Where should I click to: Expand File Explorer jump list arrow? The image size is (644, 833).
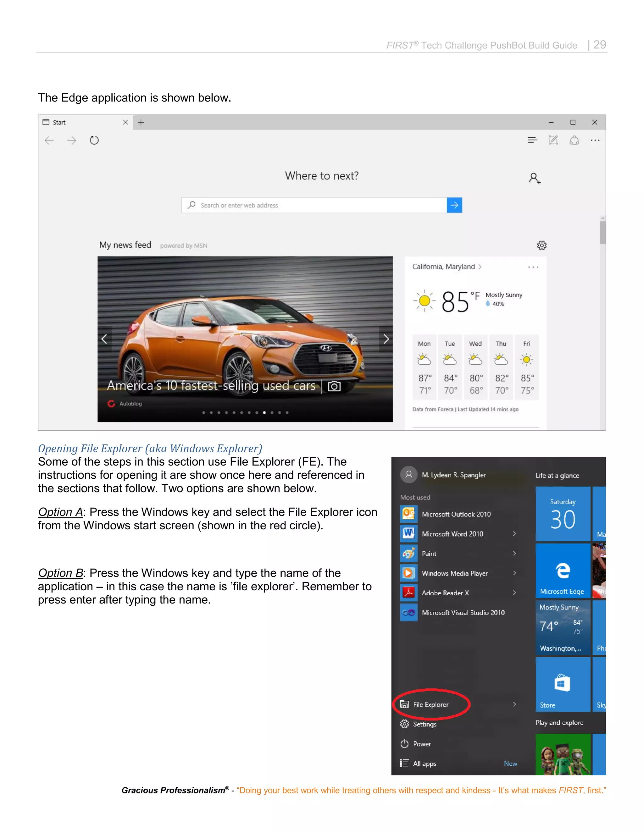514,704
